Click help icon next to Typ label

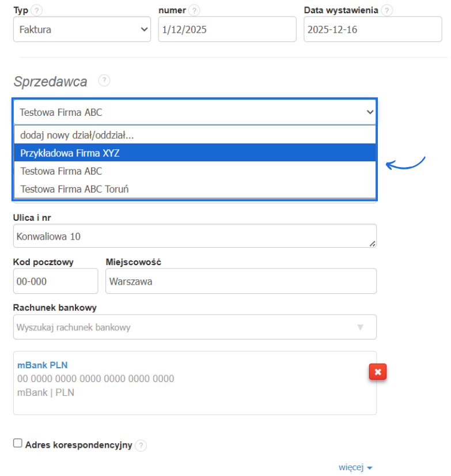tap(37, 10)
